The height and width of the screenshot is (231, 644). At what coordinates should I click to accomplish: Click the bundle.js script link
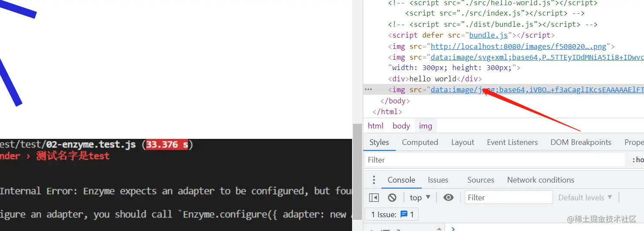pyautogui.click(x=489, y=35)
